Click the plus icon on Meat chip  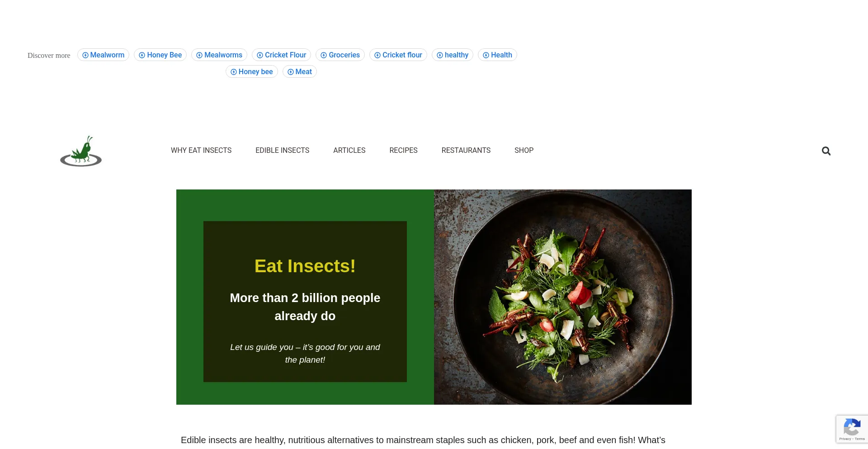tap(291, 72)
